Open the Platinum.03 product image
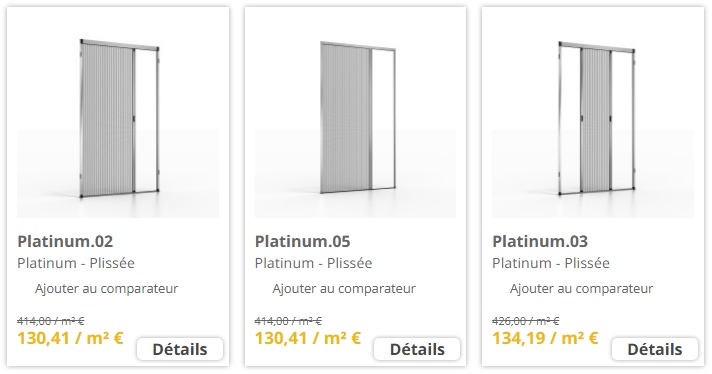712x374 pixels. coord(593,118)
